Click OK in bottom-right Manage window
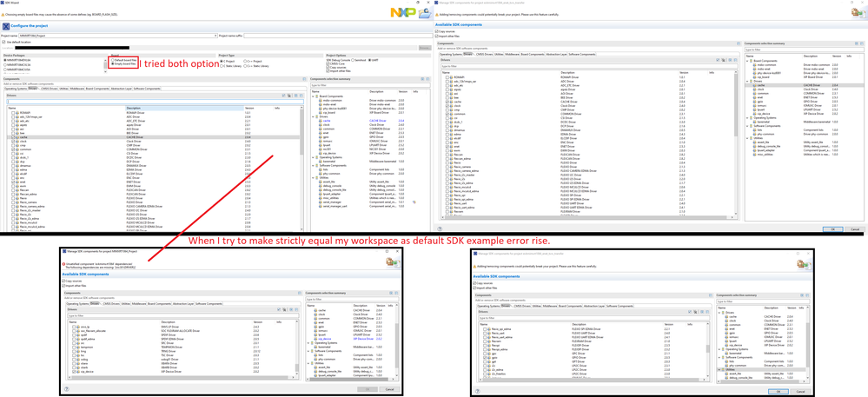This screenshot has width=868, height=397. [779, 392]
